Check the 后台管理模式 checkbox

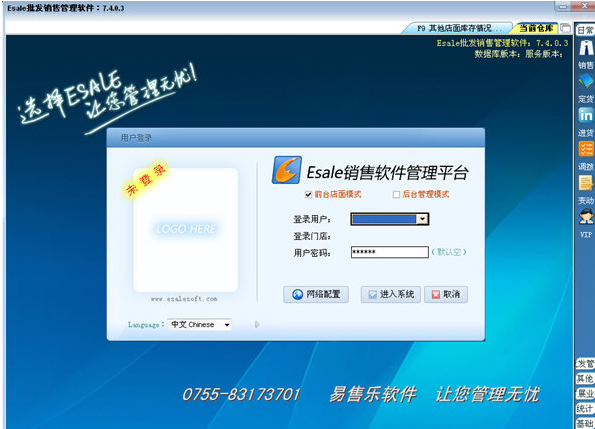point(396,195)
